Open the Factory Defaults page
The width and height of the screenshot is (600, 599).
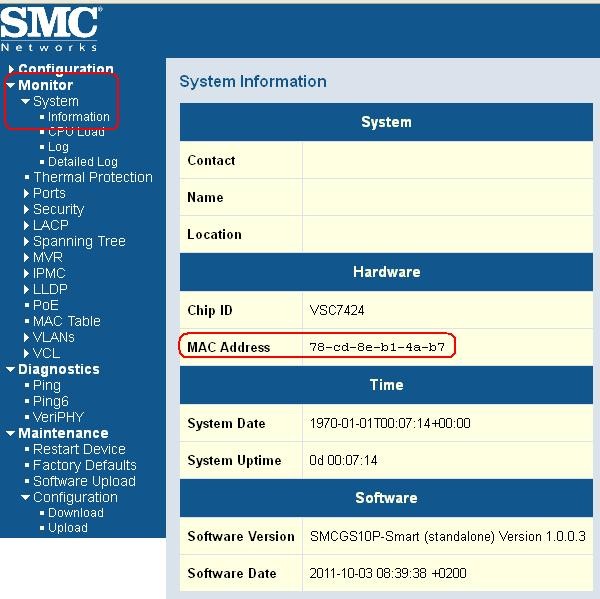click(x=85, y=465)
